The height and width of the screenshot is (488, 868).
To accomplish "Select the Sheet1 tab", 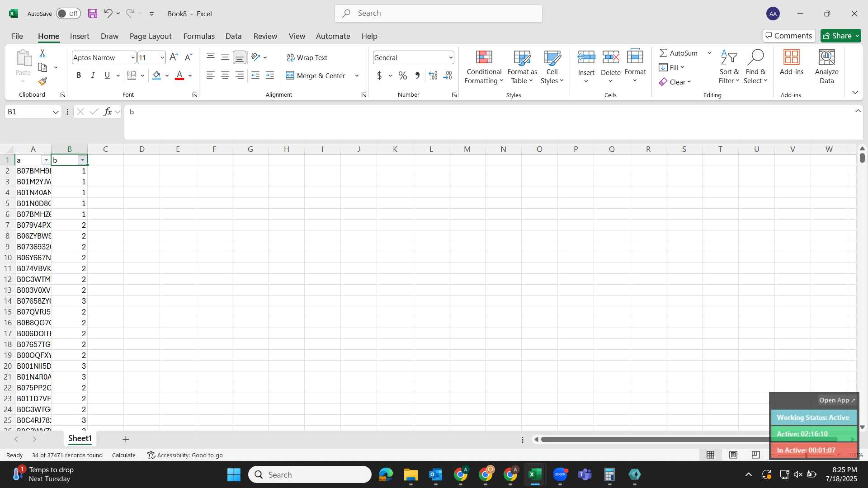I will click(80, 438).
